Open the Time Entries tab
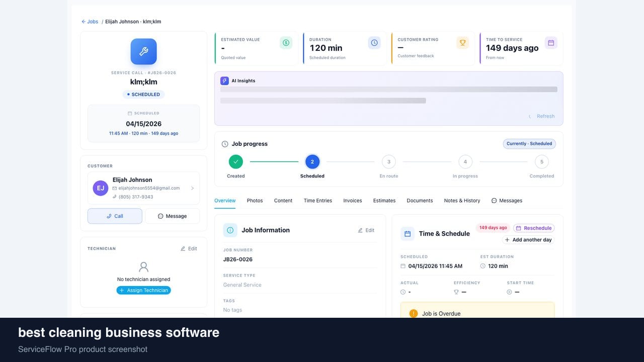 click(318, 201)
